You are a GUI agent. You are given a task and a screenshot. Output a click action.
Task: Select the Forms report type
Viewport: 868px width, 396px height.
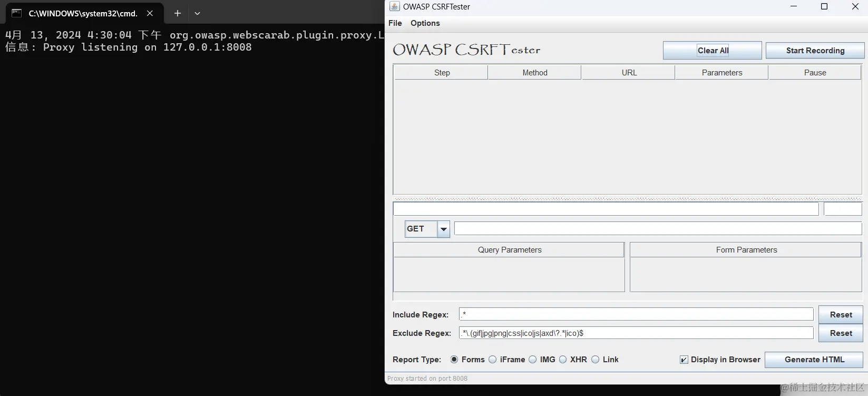[x=454, y=360]
